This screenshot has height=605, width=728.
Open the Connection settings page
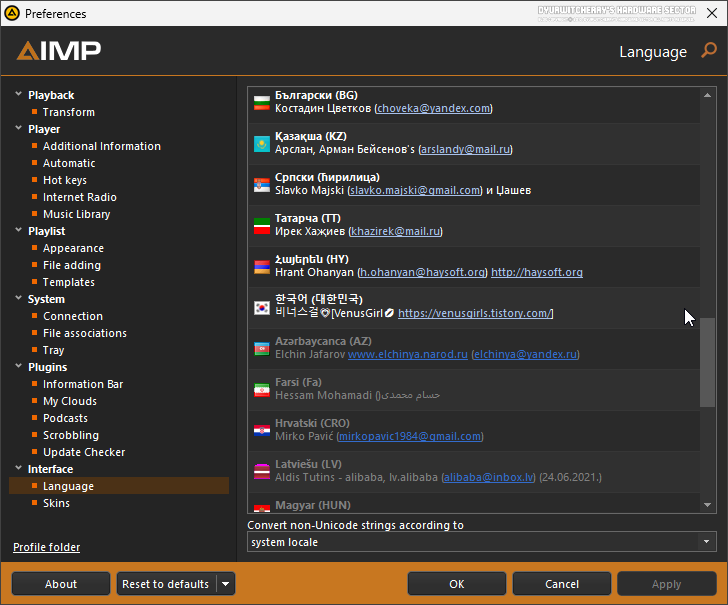73,316
